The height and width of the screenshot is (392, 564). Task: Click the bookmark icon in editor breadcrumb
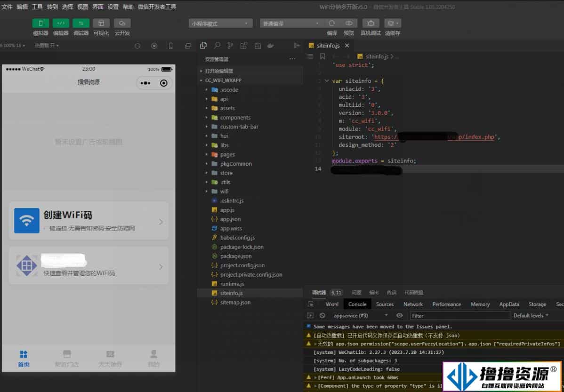click(322, 56)
